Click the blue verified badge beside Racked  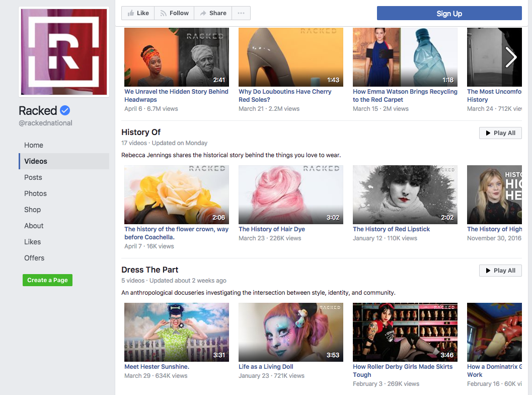[65, 110]
